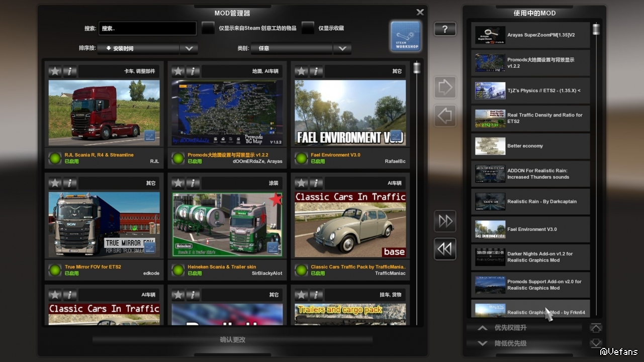Select Real Traffic Density and Ratio for ETS2
This screenshot has width=644, height=362.
[530, 118]
